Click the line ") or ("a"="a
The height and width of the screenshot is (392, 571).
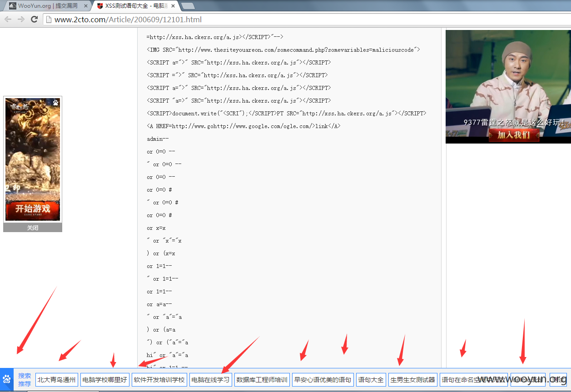click(x=167, y=342)
